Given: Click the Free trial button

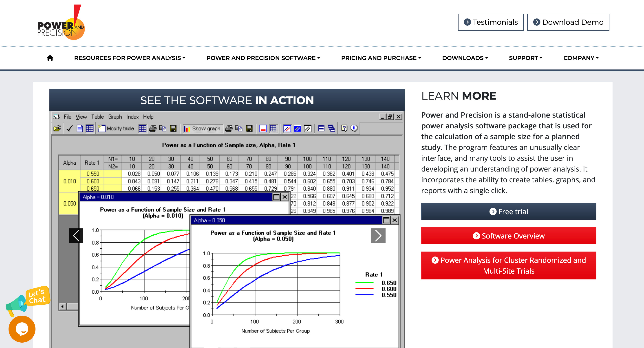Looking at the screenshot, I should [x=509, y=212].
